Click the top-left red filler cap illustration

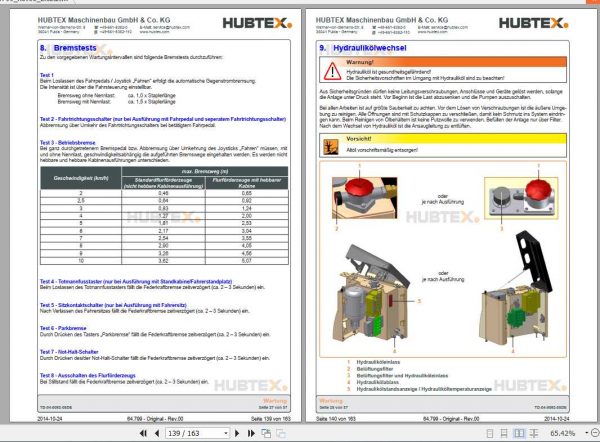(x=364, y=197)
